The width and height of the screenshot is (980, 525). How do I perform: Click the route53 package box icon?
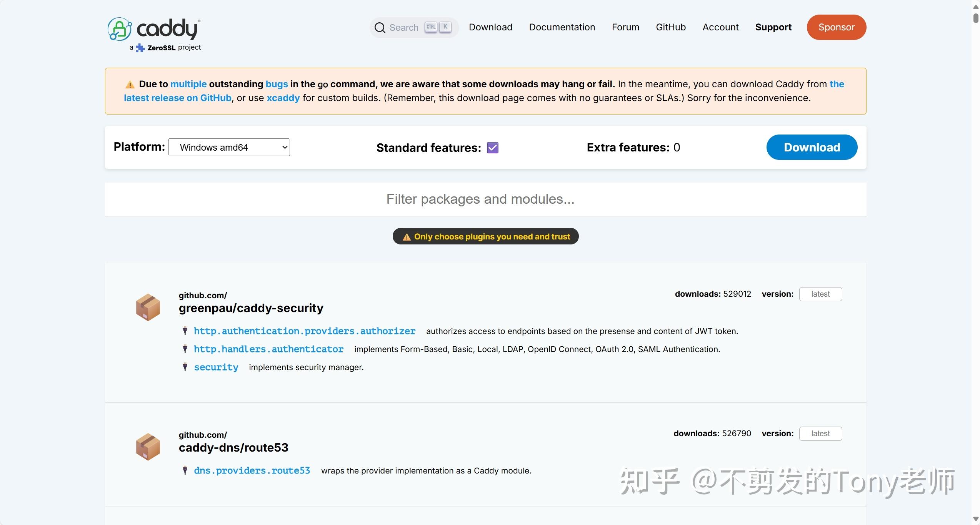coord(148,447)
